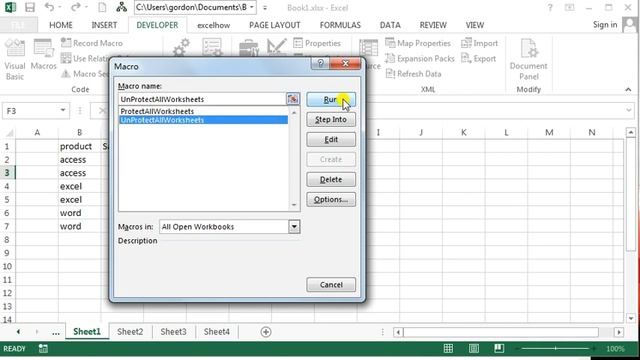This screenshot has height=360, width=640.
Task: Click the Page Break Preview status icon
Action: tap(499, 348)
